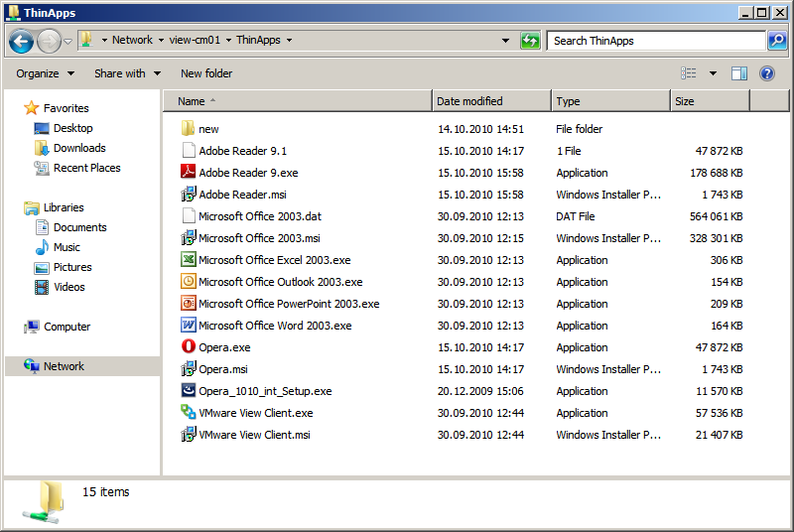Open Help with the question mark icon
This screenshot has height=532, width=794.
pyautogui.click(x=767, y=73)
